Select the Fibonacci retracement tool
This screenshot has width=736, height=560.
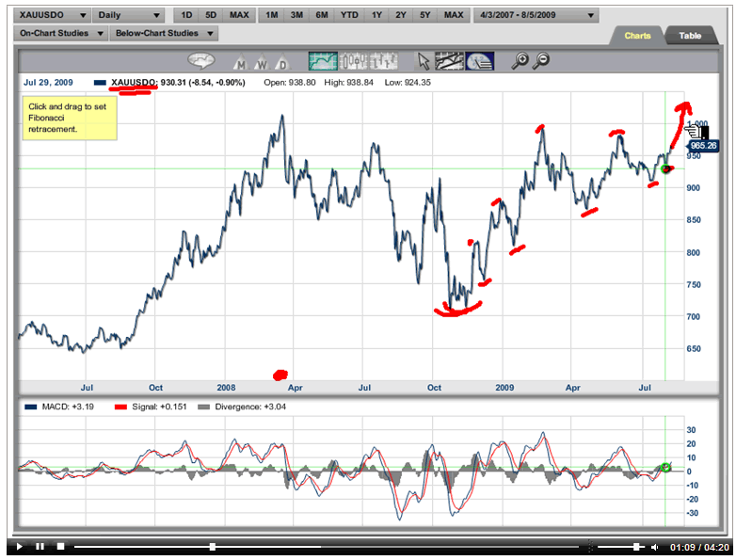[x=480, y=62]
